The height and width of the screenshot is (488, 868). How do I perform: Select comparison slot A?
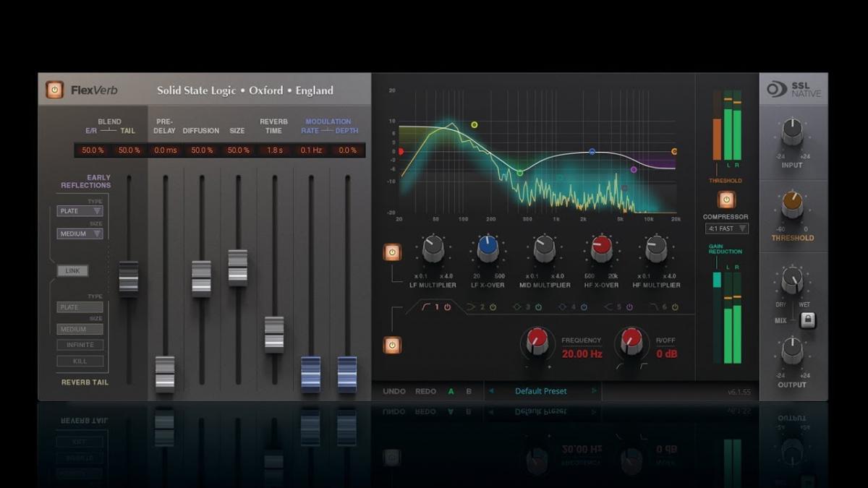click(451, 391)
